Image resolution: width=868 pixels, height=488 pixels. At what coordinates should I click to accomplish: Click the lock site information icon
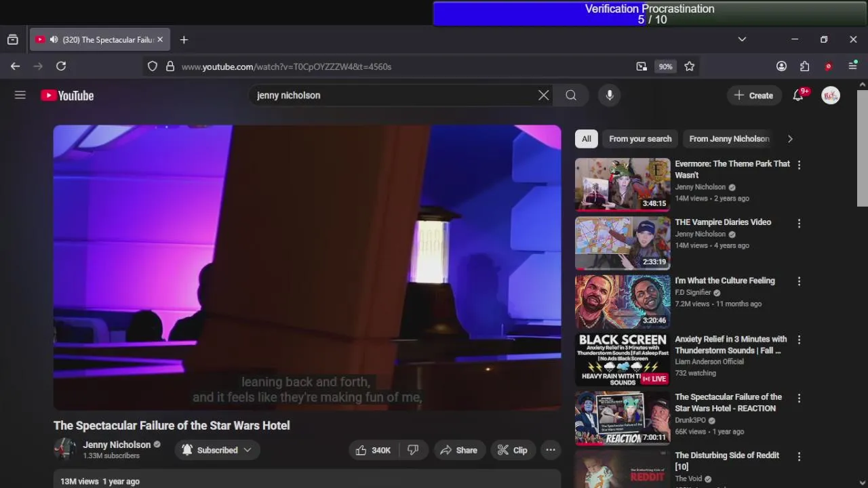coord(170,66)
